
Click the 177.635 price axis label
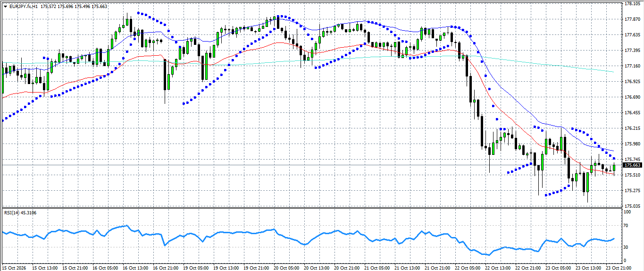[632, 35]
